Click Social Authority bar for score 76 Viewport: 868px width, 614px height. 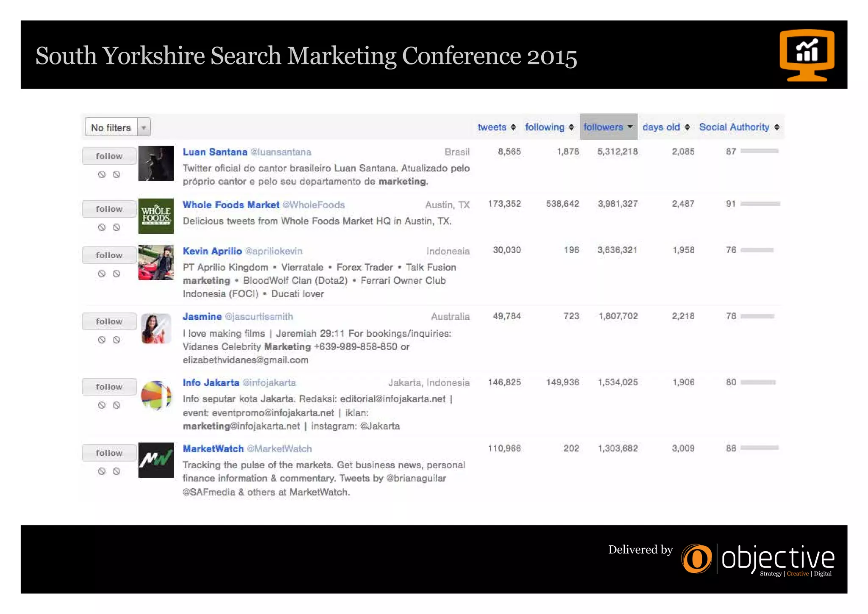click(x=757, y=250)
